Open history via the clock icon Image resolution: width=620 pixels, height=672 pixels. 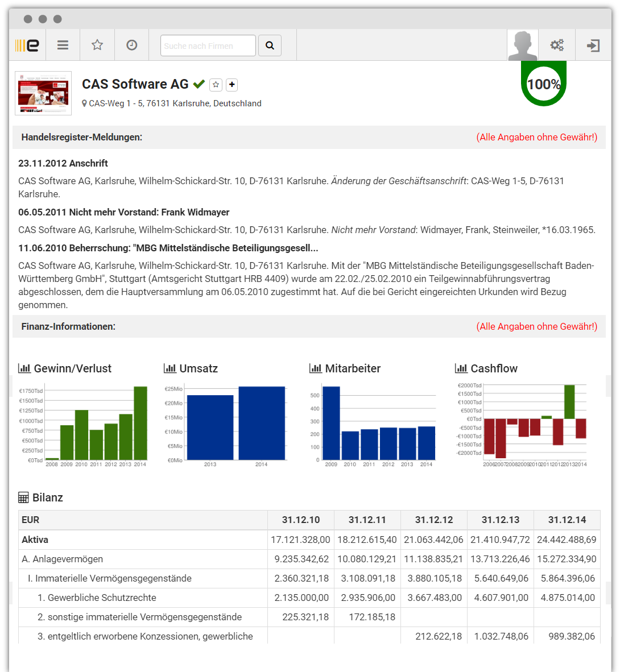(131, 45)
